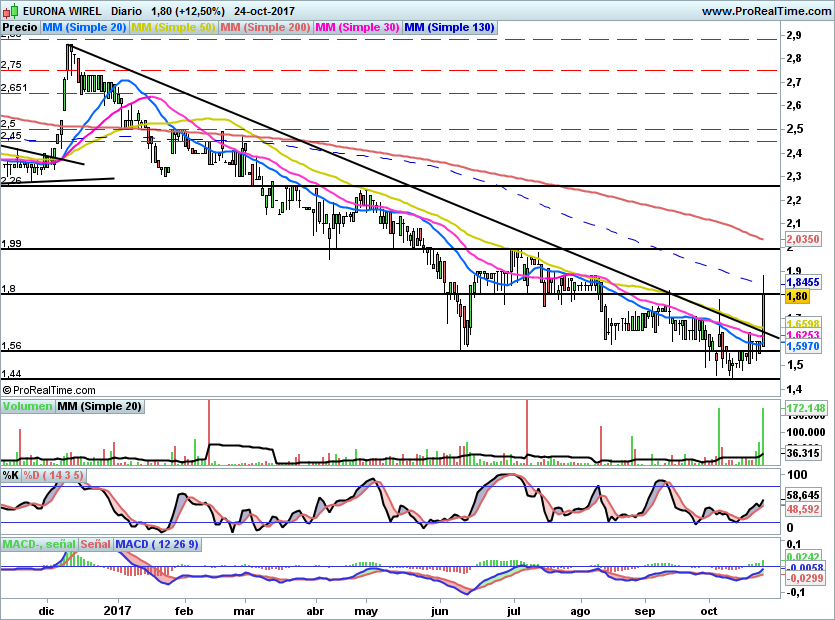
Task: Click the Diario timeframe text in header
Action: point(126,11)
